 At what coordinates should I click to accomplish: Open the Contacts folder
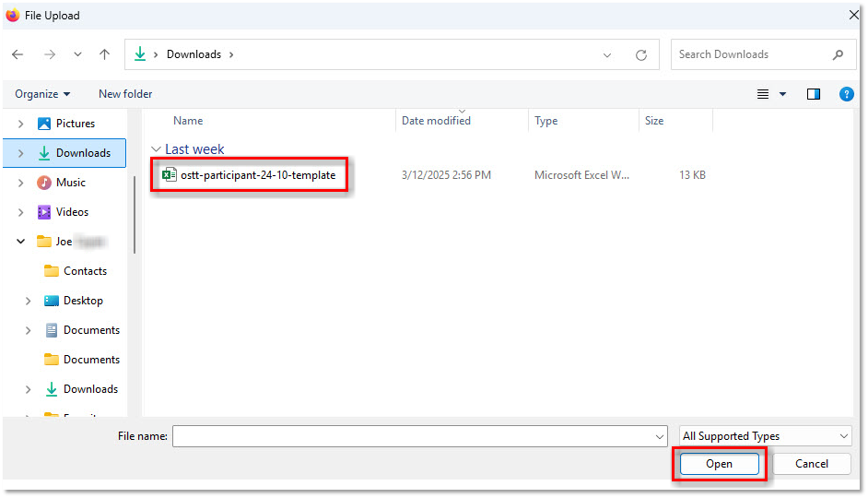coord(85,271)
